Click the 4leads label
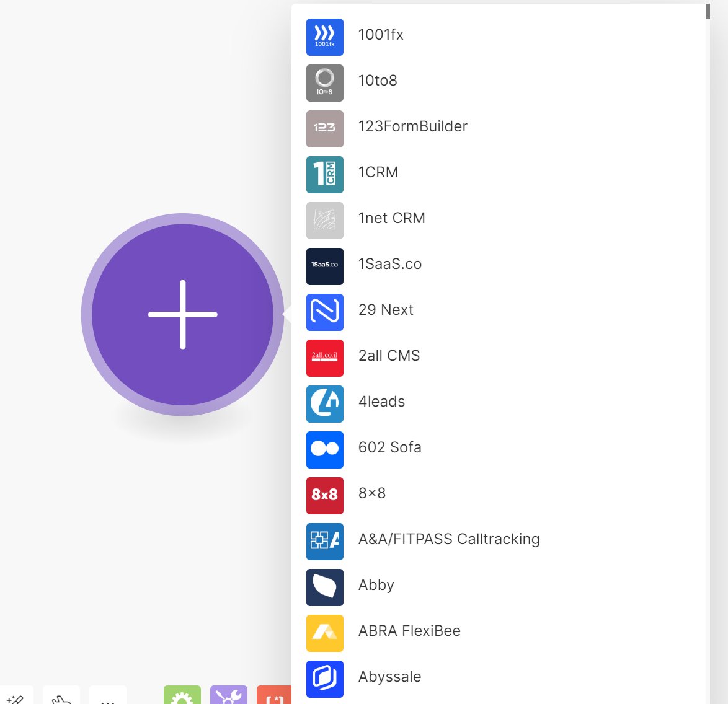 [x=381, y=402]
